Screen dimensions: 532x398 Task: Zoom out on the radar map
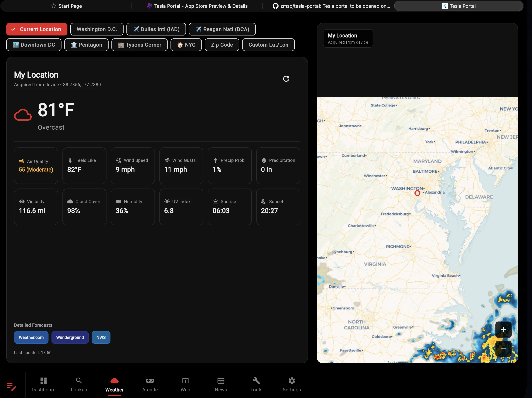click(503, 348)
